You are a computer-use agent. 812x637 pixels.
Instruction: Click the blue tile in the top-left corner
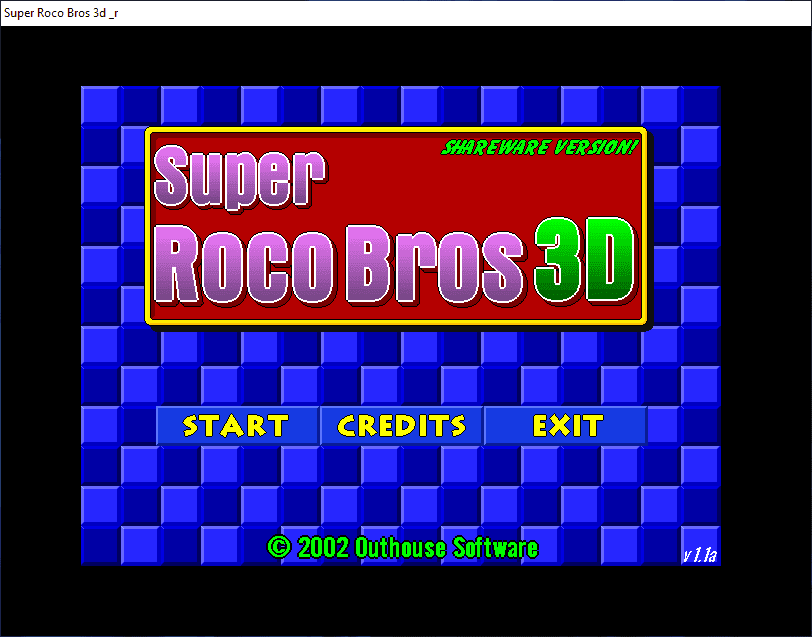pyautogui.click(x=100, y=105)
